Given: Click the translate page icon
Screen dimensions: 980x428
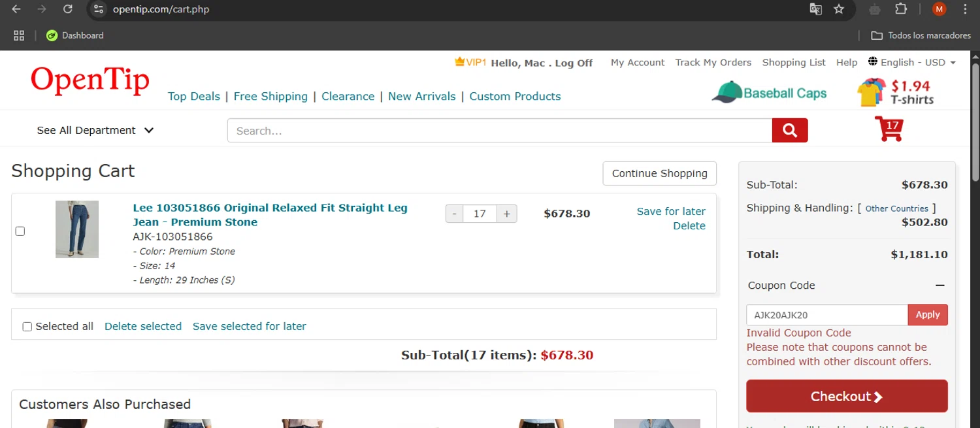Looking at the screenshot, I should tap(815, 9).
